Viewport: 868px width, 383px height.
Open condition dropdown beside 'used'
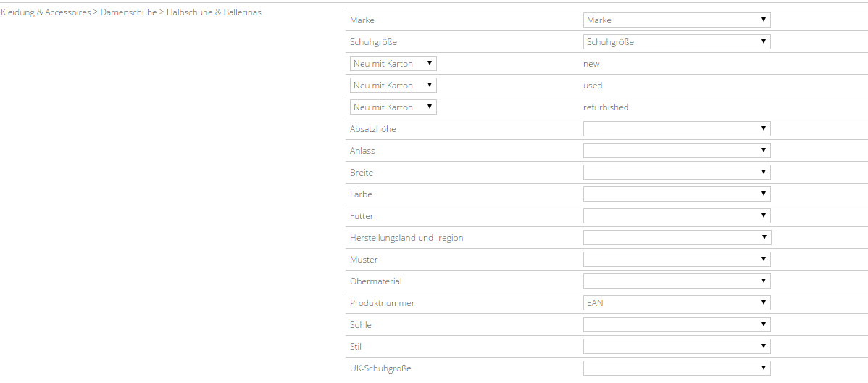click(393, 86)
